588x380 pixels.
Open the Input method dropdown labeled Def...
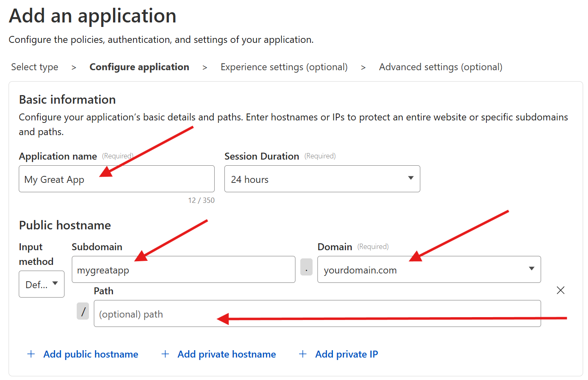click(41, 284)
